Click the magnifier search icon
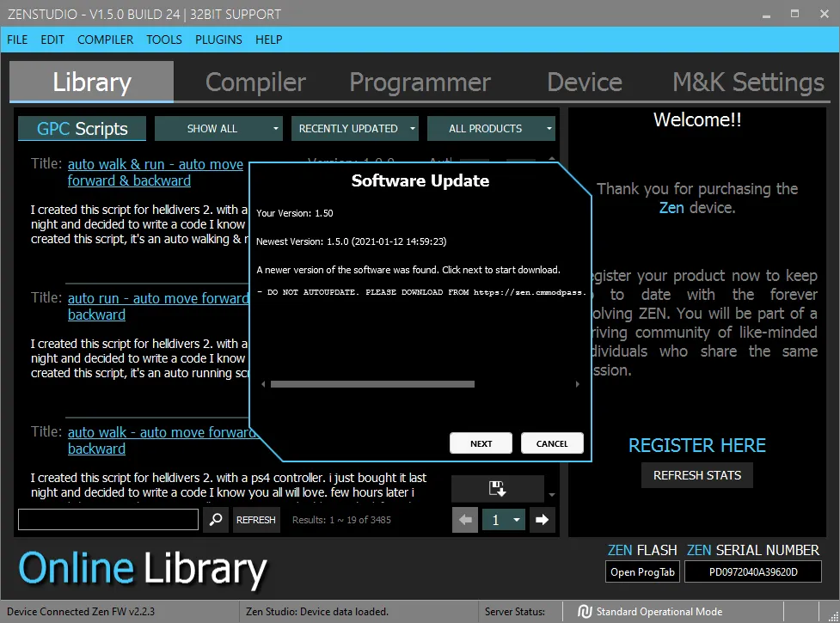The height and width of the screenshot is (623, 840). click(216, 520)
